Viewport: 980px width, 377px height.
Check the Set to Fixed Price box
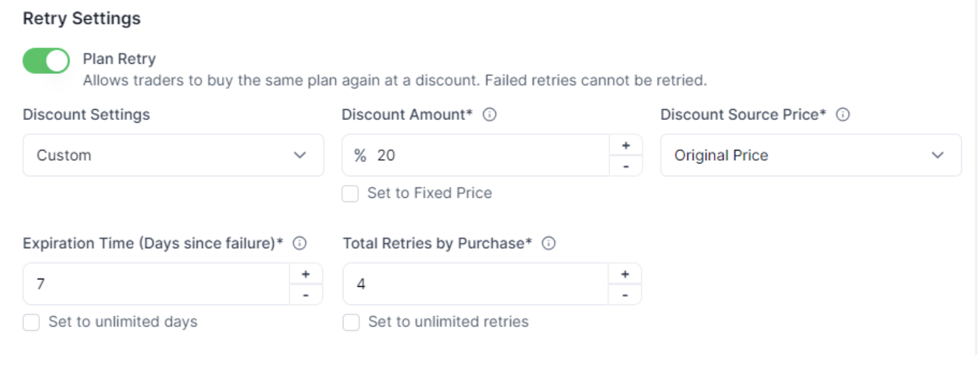(x=350, y=193)
